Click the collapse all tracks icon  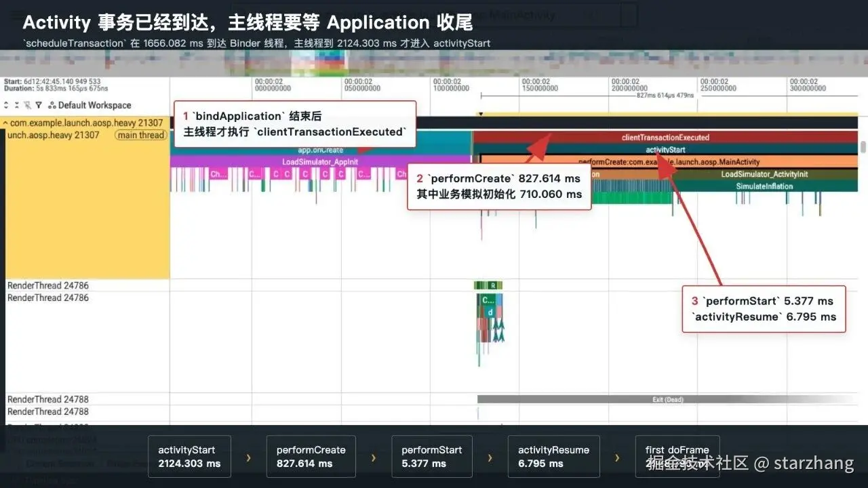(17, 105)
